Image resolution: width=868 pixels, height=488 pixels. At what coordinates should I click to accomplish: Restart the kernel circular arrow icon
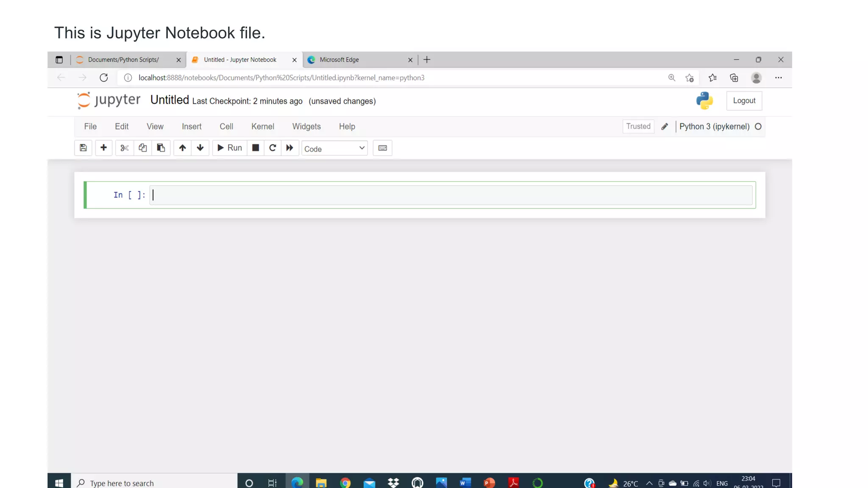(273, 148)
